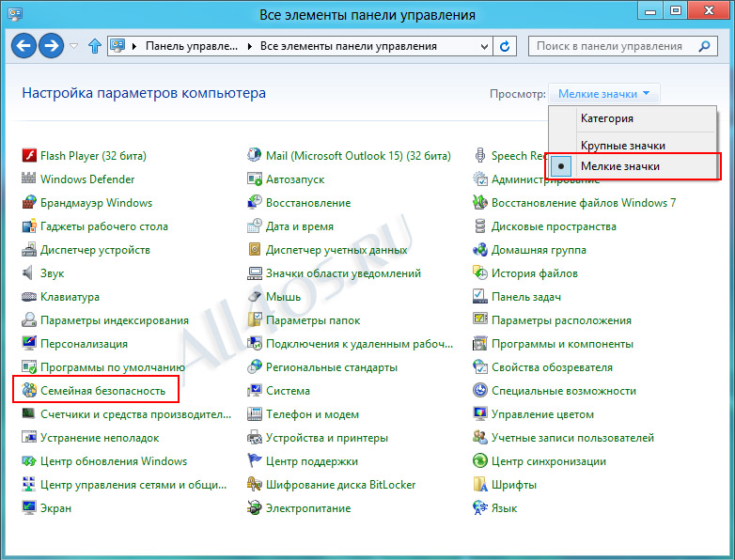
Task: Go forward with the Forward arrow button
Action: coord(51,45)
